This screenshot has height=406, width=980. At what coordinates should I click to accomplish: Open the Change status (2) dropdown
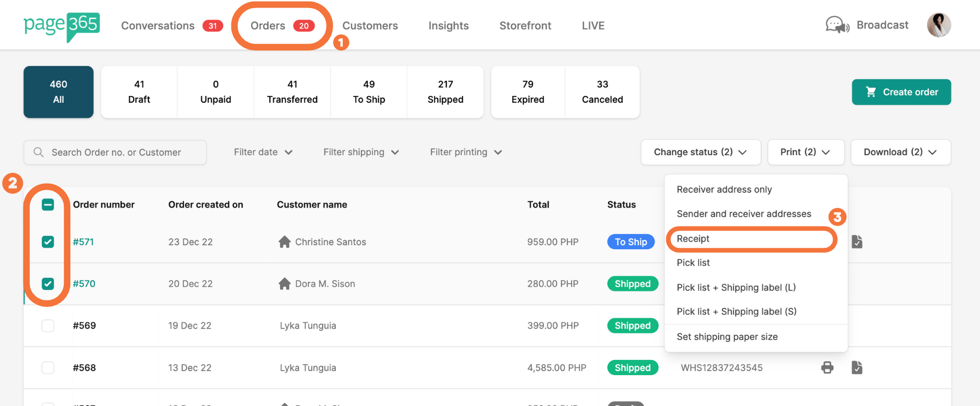(x=700, y=152)
